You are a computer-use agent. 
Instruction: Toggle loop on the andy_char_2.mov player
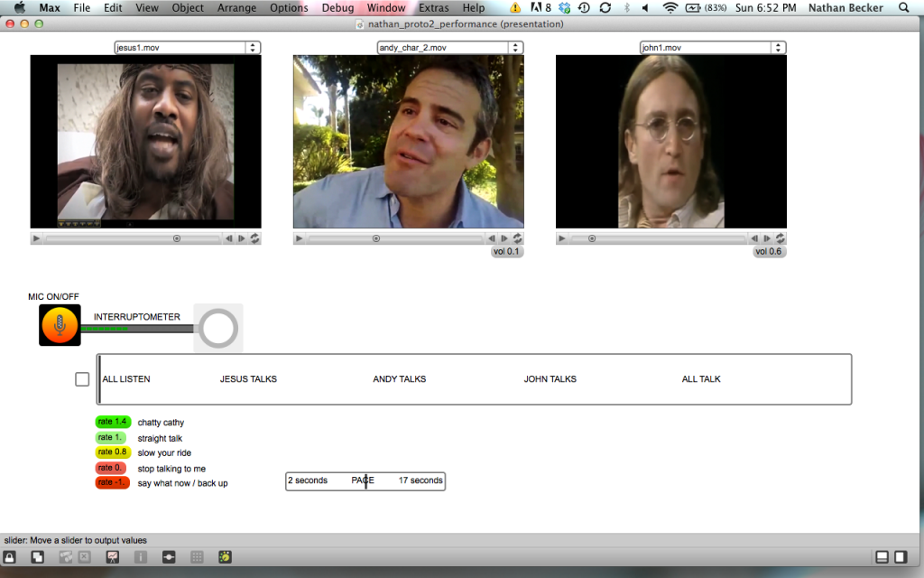coord(517,238)
